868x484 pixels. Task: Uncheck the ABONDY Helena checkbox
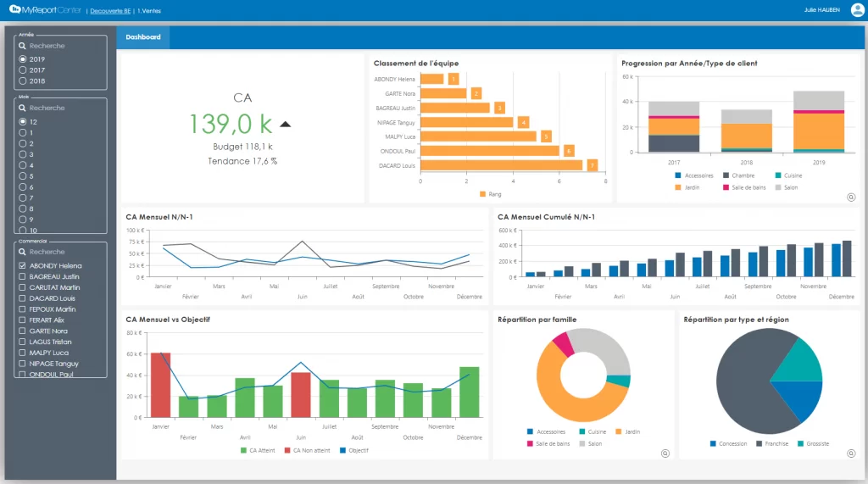23,265
